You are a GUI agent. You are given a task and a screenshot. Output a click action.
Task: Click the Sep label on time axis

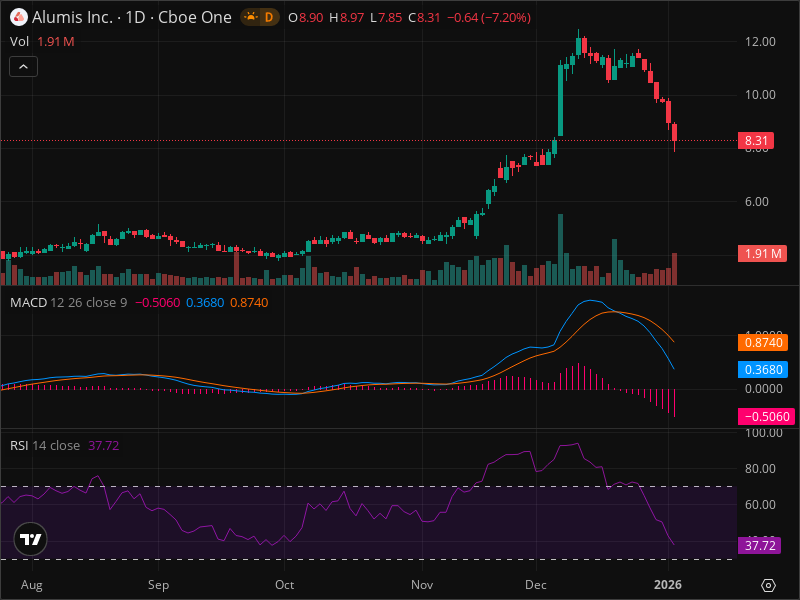pyautogui.click(x=158, y=585)
